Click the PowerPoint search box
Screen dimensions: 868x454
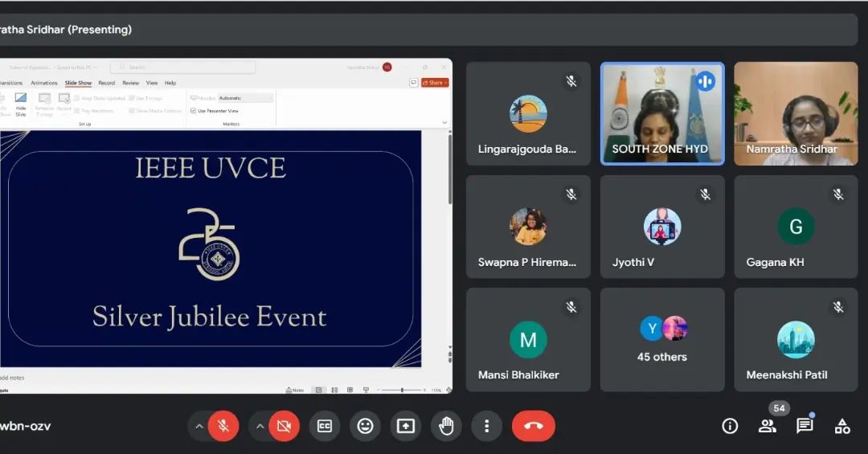click(x=182, y=67)
